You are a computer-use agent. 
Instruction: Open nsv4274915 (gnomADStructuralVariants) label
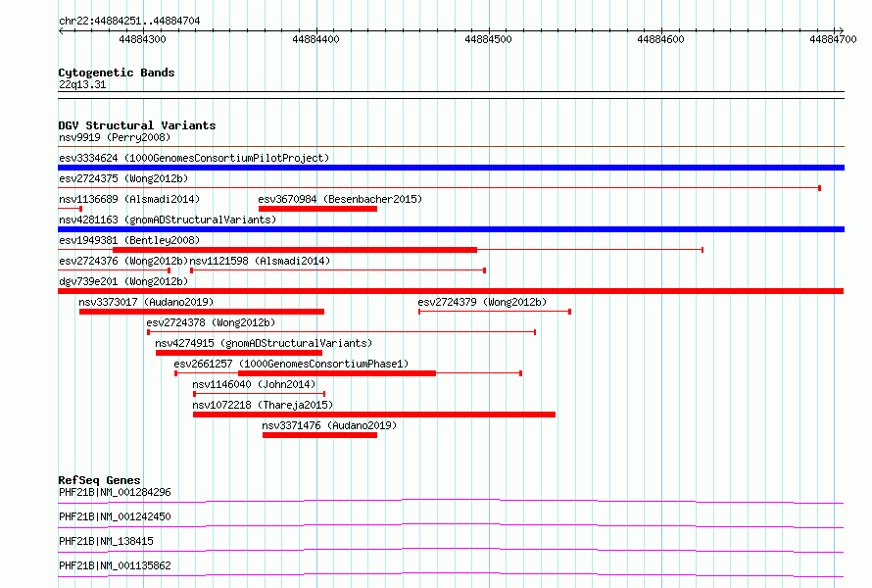pos(264,343)
